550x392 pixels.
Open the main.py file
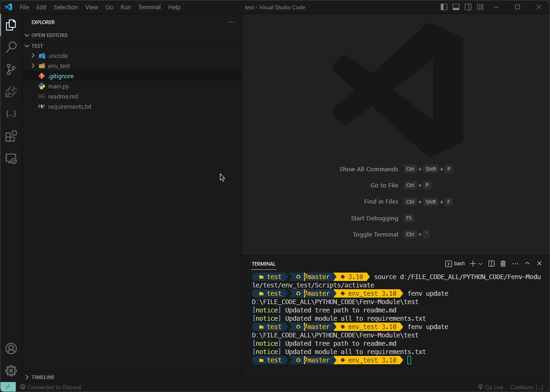pos(132,86)
